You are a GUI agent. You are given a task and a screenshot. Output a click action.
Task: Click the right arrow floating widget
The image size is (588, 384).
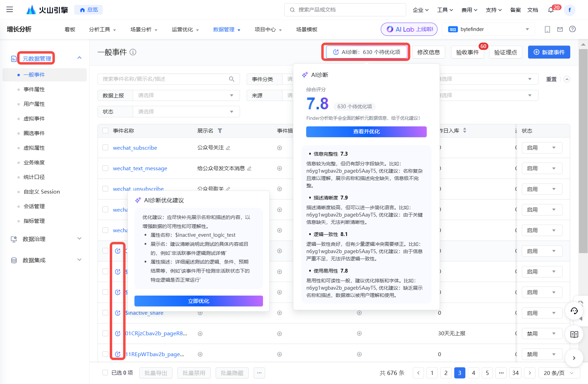pyautogui.click(x=574, y=358)
